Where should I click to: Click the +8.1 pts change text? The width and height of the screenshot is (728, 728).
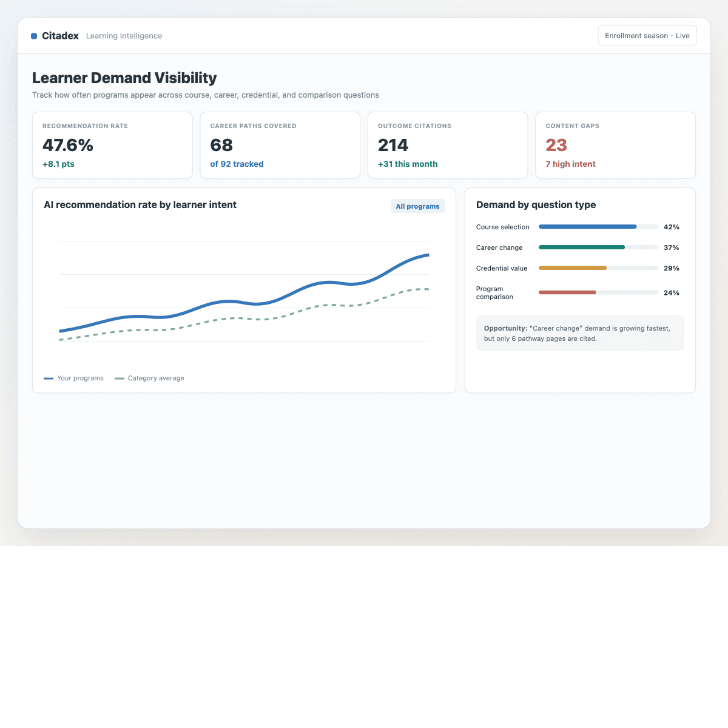[58, 164]
